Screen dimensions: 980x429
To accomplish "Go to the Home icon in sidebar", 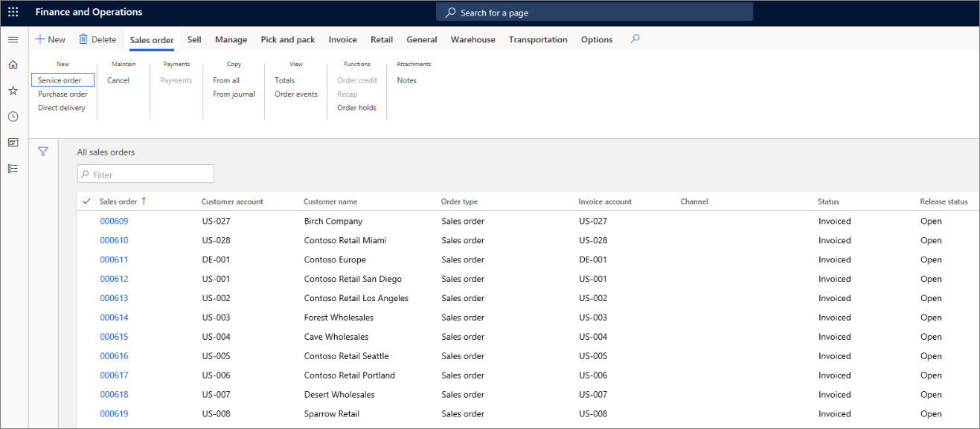I will click(x=13, y=65).
